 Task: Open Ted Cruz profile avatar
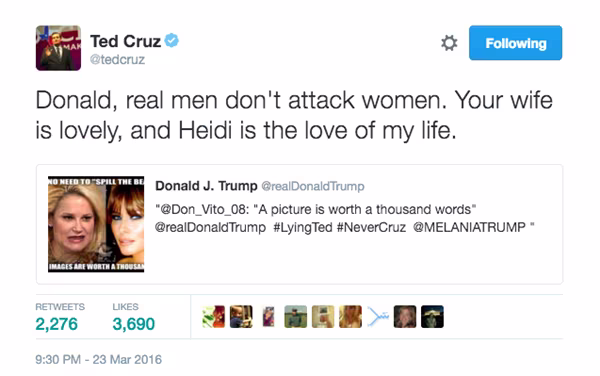pyautogui.click(x=58, y=48)
